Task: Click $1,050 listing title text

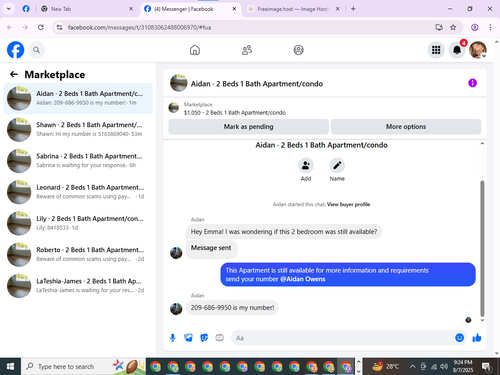Action: coord(235,113)
